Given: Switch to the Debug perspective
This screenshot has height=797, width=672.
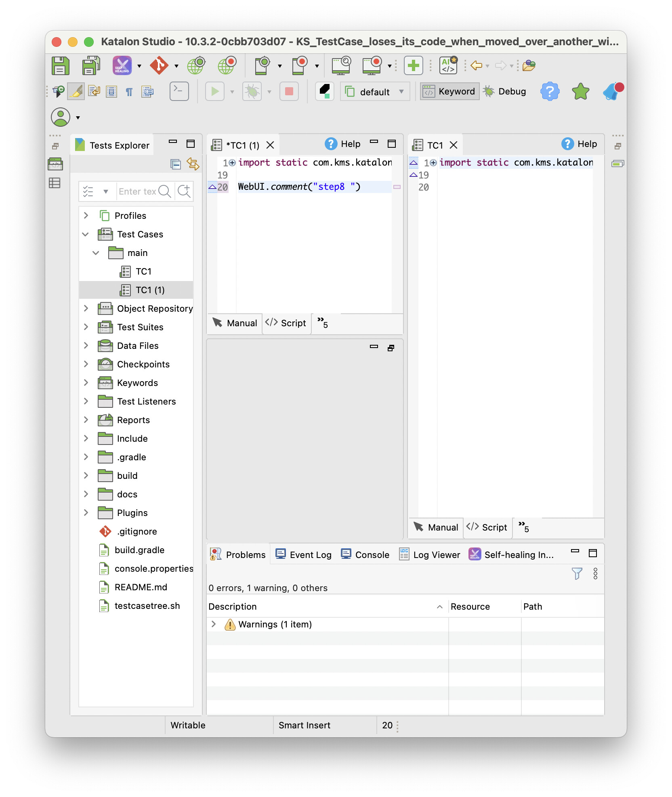Looking at the screenshot, I should (505, 92).
